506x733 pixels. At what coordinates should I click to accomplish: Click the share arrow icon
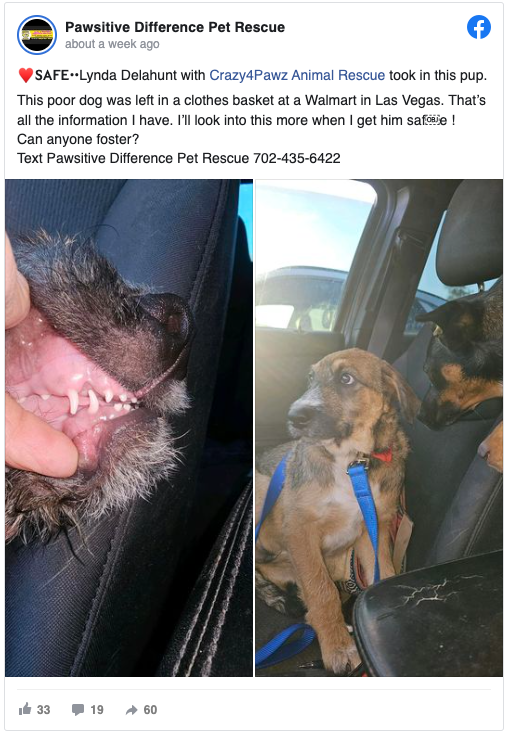[x=131, y=710]
